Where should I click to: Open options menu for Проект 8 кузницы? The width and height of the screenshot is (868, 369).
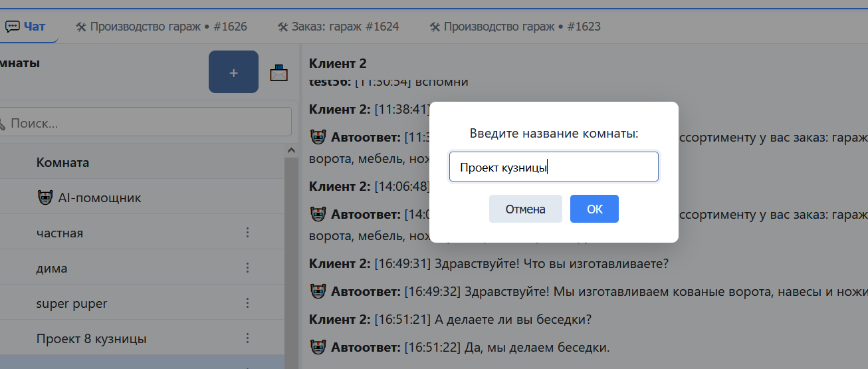[247, 338]
